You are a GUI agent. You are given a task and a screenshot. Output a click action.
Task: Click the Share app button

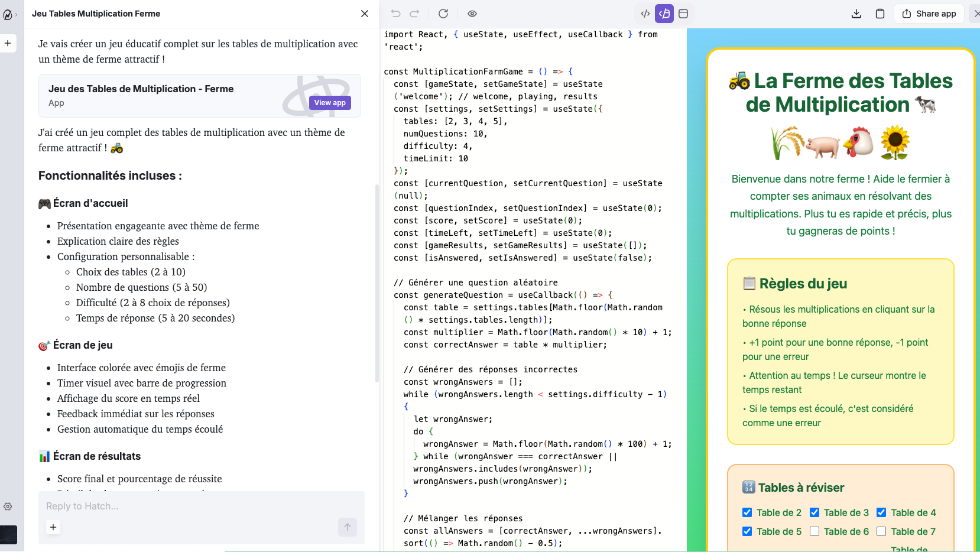[x=929, y=14]
